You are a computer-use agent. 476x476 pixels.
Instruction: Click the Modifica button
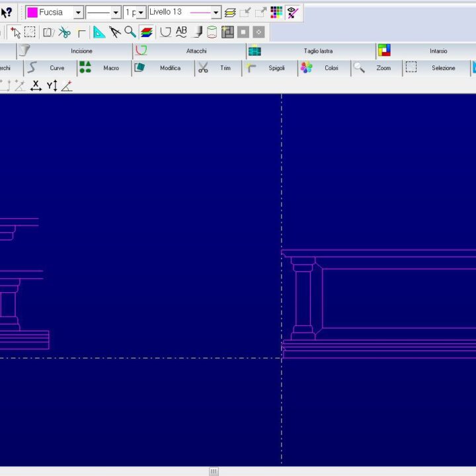(x=170, y=68)
